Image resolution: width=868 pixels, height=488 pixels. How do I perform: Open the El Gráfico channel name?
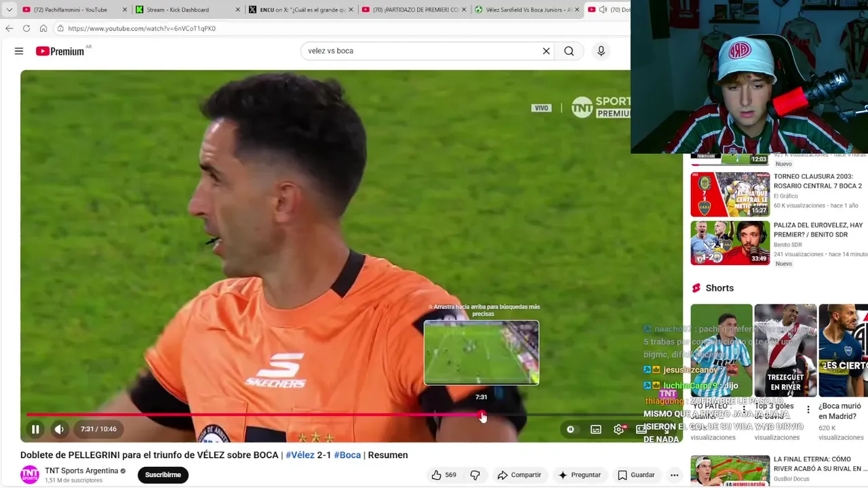pyautogui.click(x=786, y=196)
